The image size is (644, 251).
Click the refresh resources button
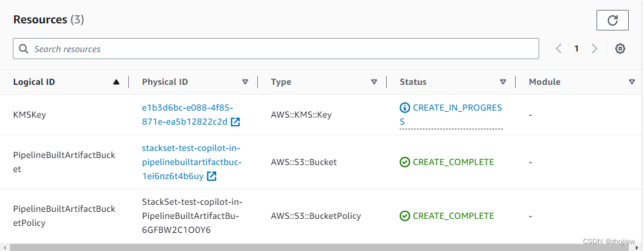[x=612, y=20]
